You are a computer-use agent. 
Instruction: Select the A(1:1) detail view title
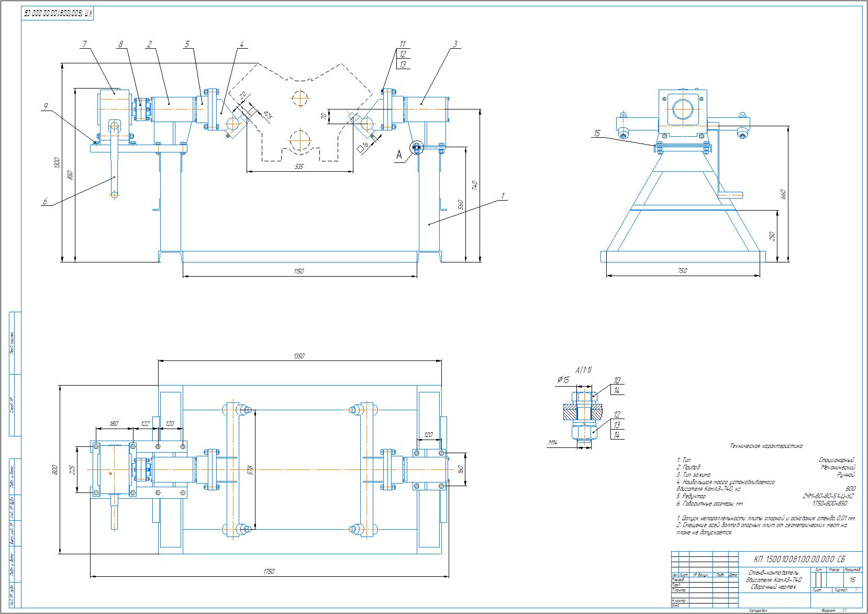583,370
